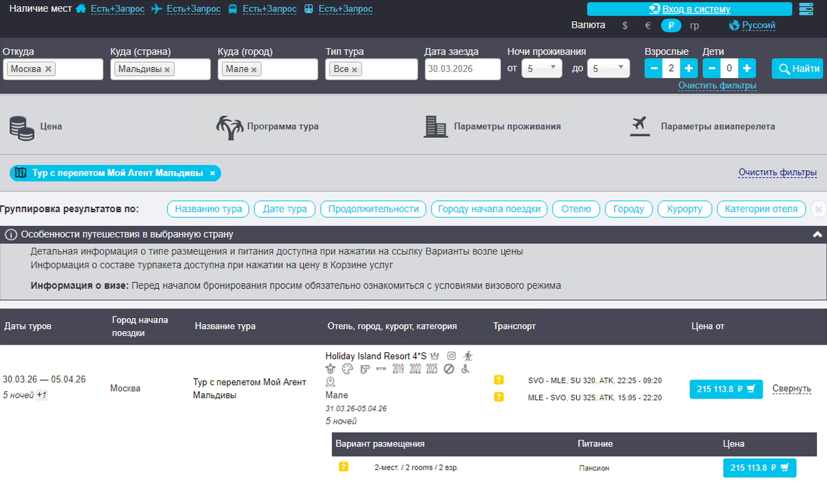Increase the adults count with the plus button
The image size is (827, 504).
[689, 68]
